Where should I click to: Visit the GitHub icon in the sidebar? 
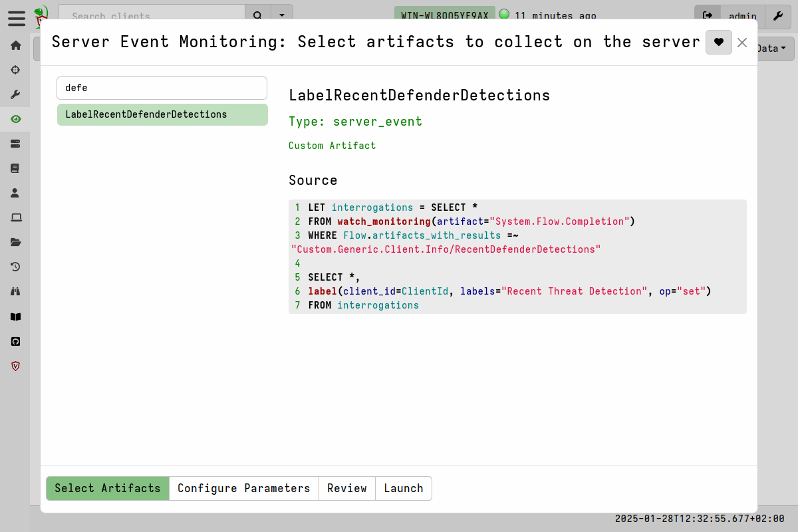coord(15,341)
